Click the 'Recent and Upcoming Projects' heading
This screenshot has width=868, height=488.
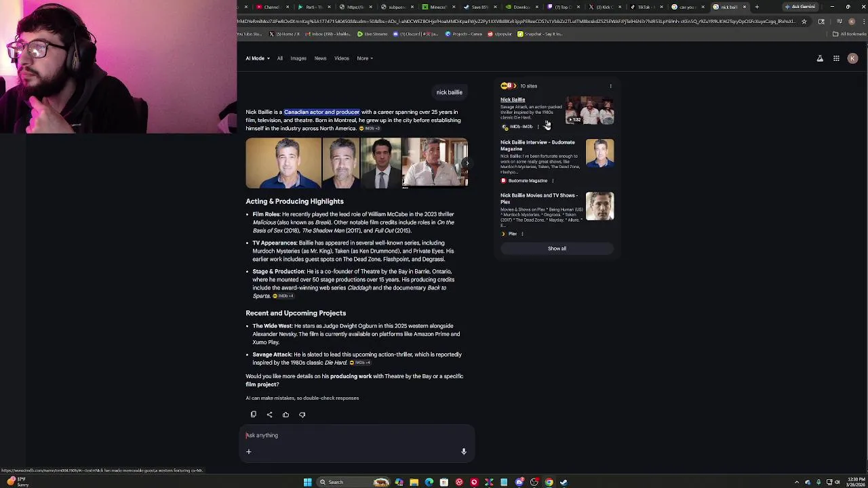(296, 313)
